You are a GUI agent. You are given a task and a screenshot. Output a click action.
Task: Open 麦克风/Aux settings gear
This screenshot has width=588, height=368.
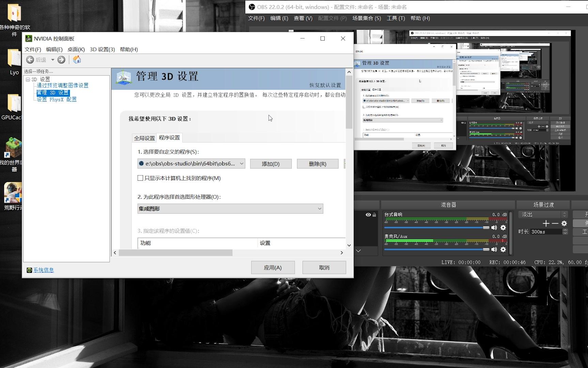tap(503, 249)
